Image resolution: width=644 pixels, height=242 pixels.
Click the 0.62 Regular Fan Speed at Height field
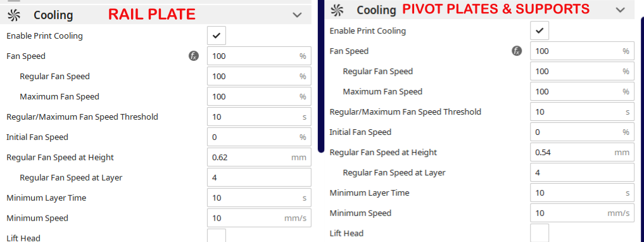pos(259,157)
